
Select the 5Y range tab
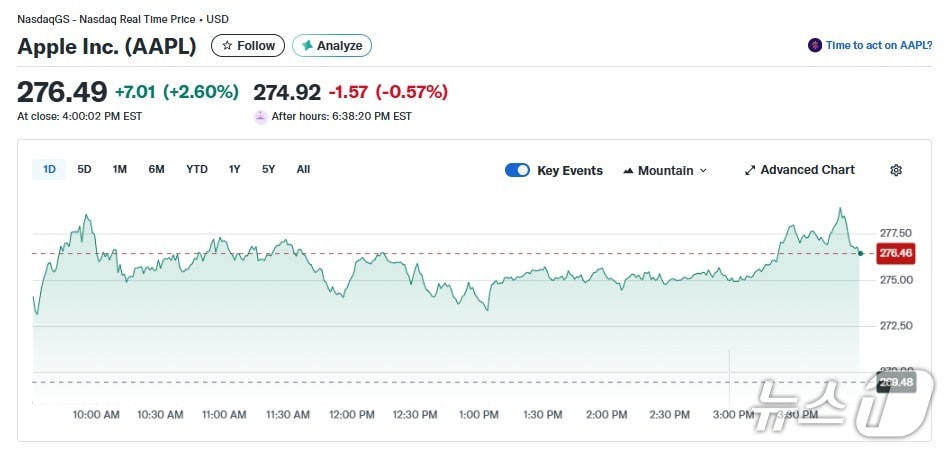pos(268,169)
